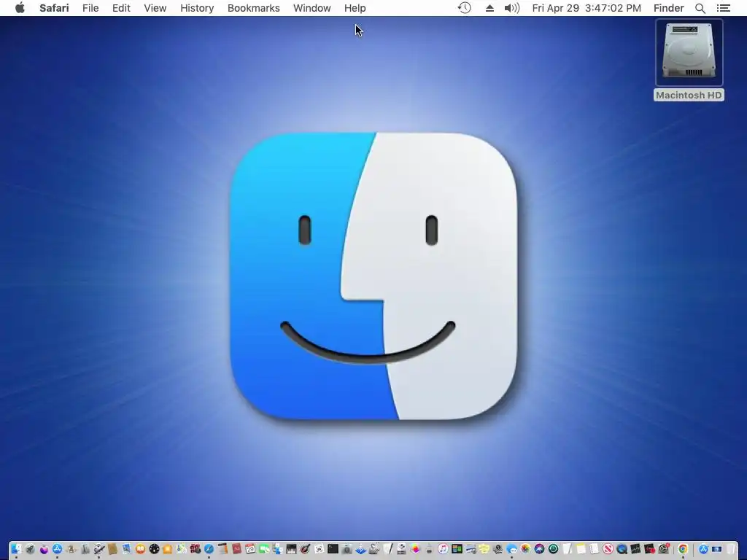Open the Finder user menu at top right
The image size is (747, 560).
(668, 8)
